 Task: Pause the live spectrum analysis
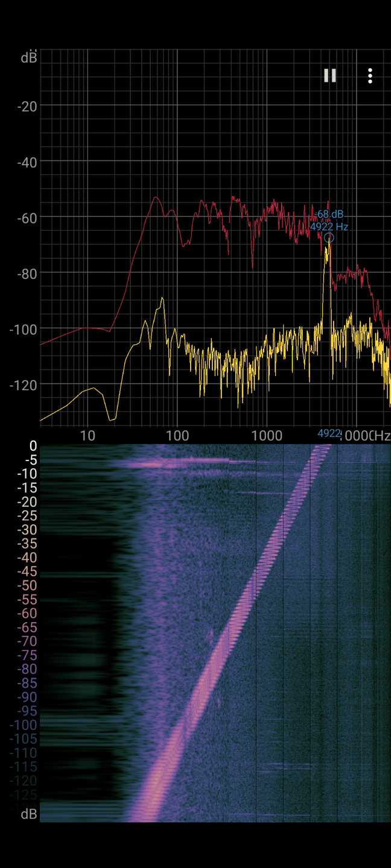329,75
